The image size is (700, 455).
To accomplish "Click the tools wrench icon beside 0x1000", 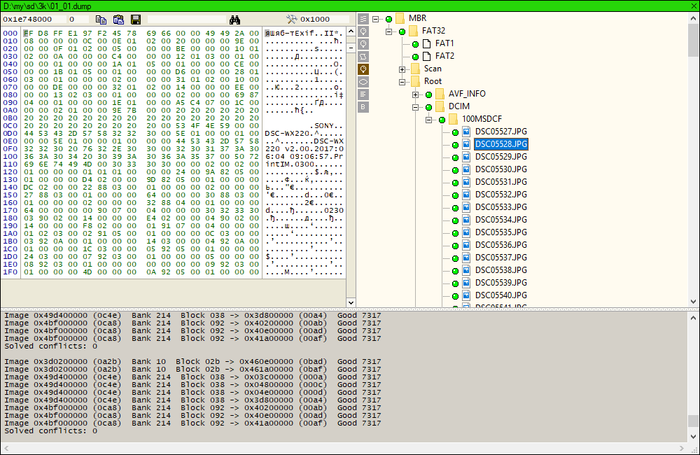I will pyautogui.click(x=293, y=19).
